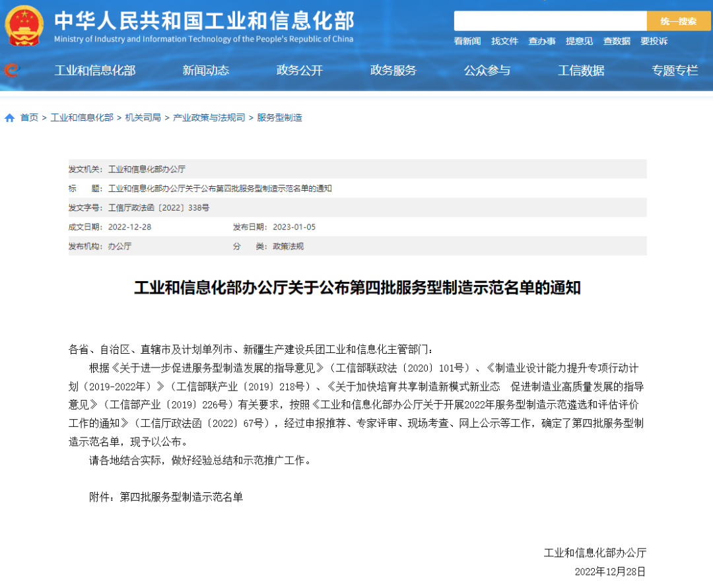This screenshot has width=713, height=588.
Task: Click the 标题 row text in metadata table
Action: [x=220, y=189]
